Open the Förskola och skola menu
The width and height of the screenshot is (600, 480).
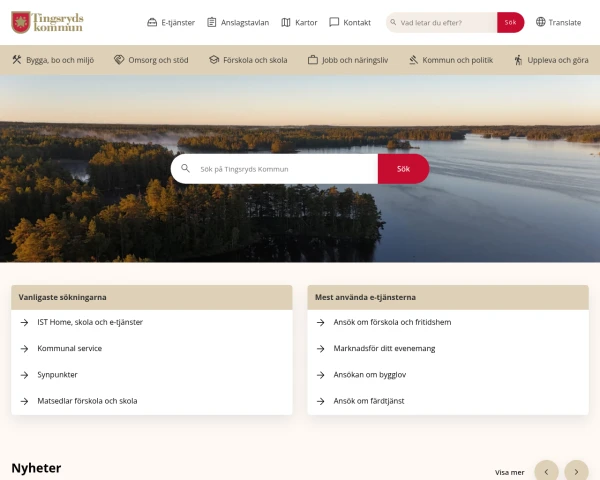(x=248, y=60)
